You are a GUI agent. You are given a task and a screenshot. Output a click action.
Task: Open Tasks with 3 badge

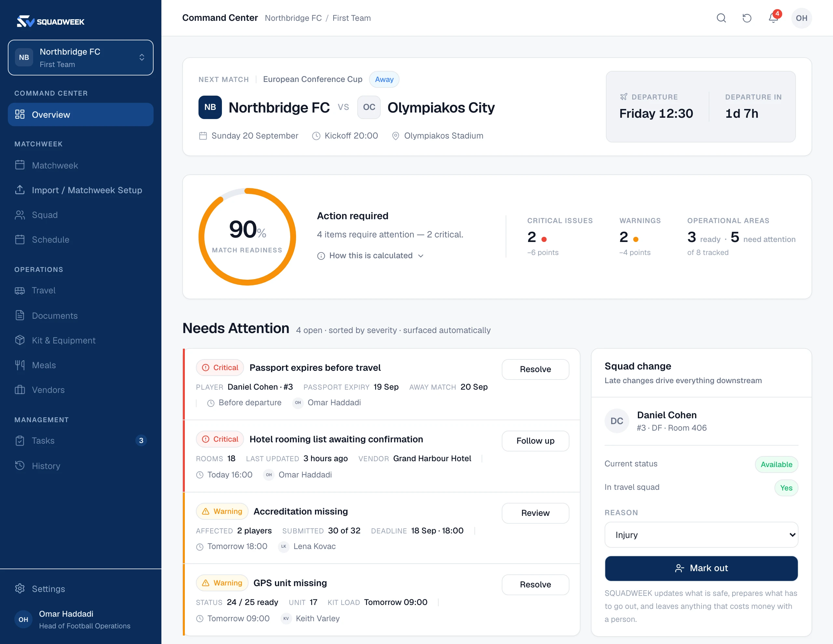[x=80, y=440]
